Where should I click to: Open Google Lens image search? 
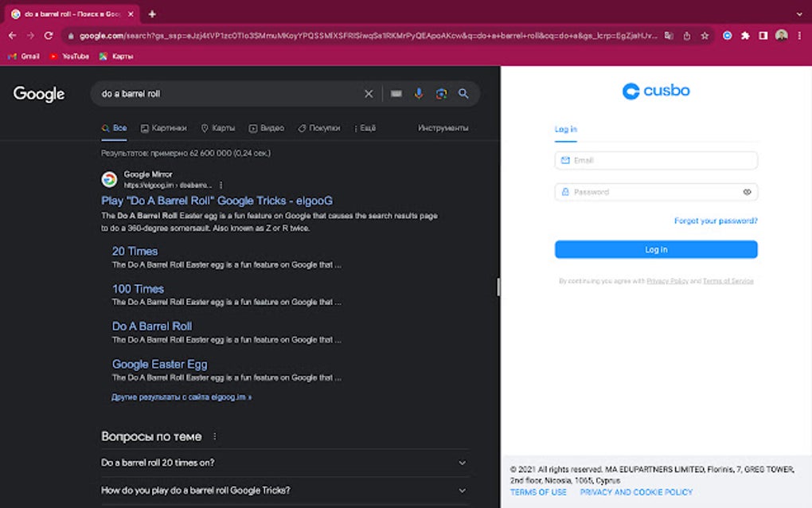click(441, 93)
